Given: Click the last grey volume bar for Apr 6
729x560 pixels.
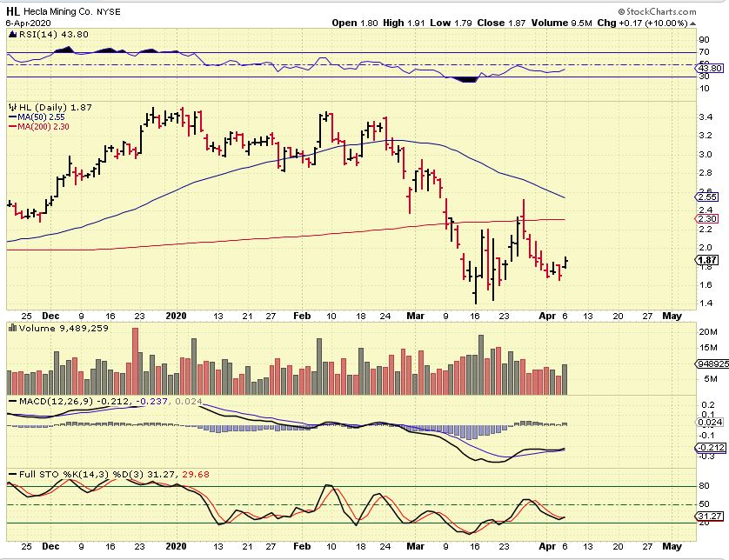Looking at the screenshot, I should tap(565, 380).
